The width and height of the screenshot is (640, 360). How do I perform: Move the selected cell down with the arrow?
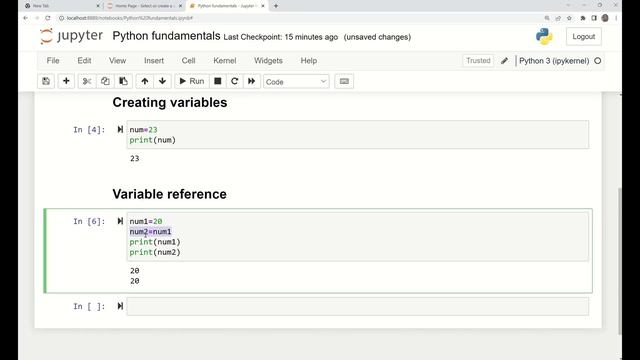(x=162, y=81)
